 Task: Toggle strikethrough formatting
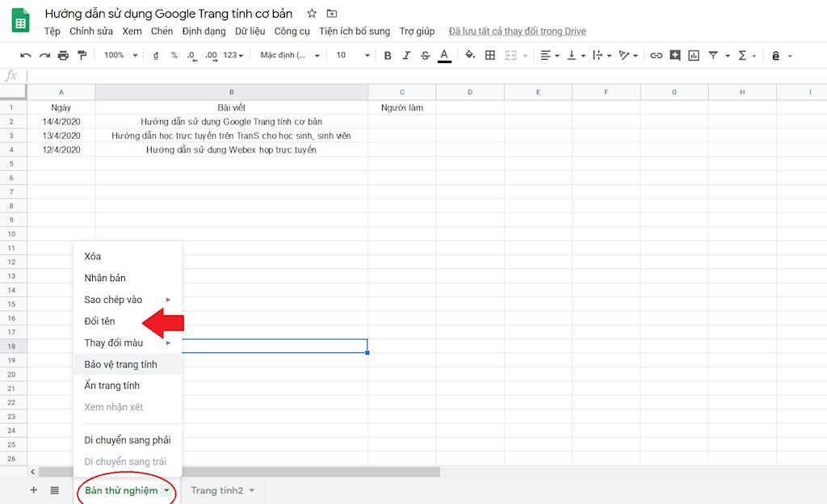(x=424, y=55)
